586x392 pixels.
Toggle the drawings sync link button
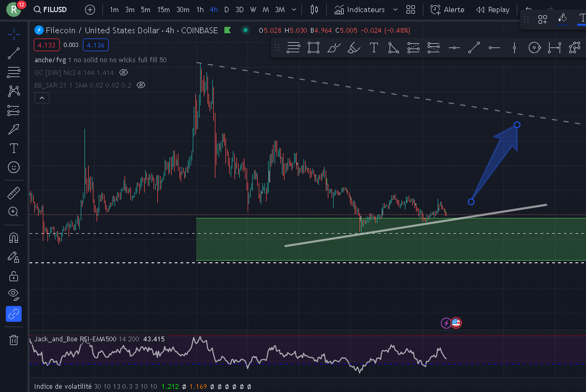click(14, 314)
